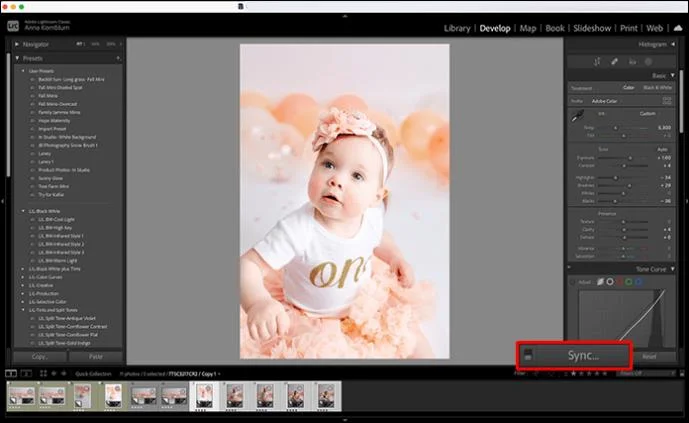Select the crop overlay tool icon
Screen dimensions: 689x423
coord(596,62)
